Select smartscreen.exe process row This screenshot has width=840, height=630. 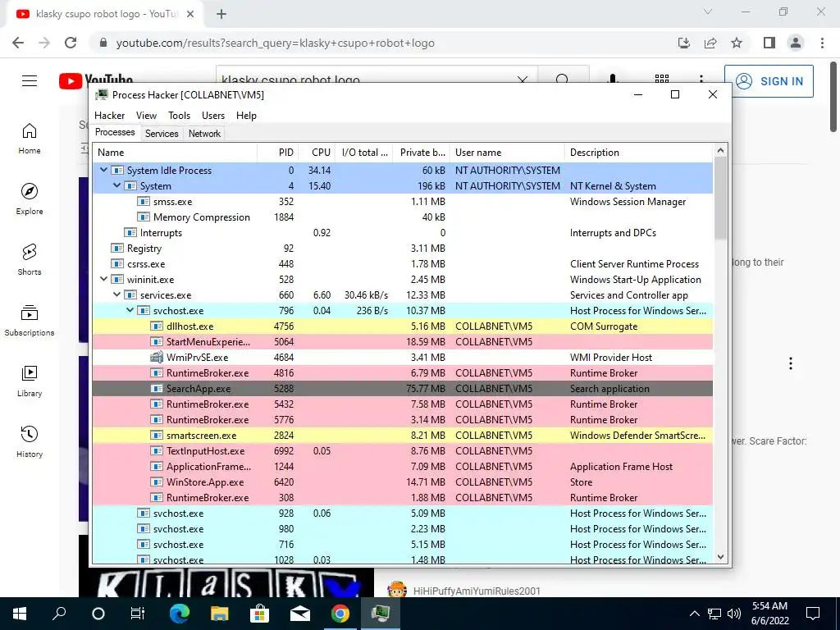[402, 435]
